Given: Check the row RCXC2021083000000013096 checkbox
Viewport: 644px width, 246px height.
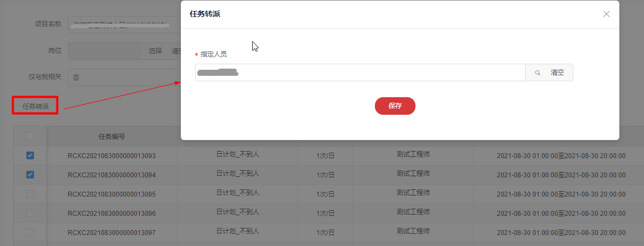Looking at the screenshot, I should 30,213.
